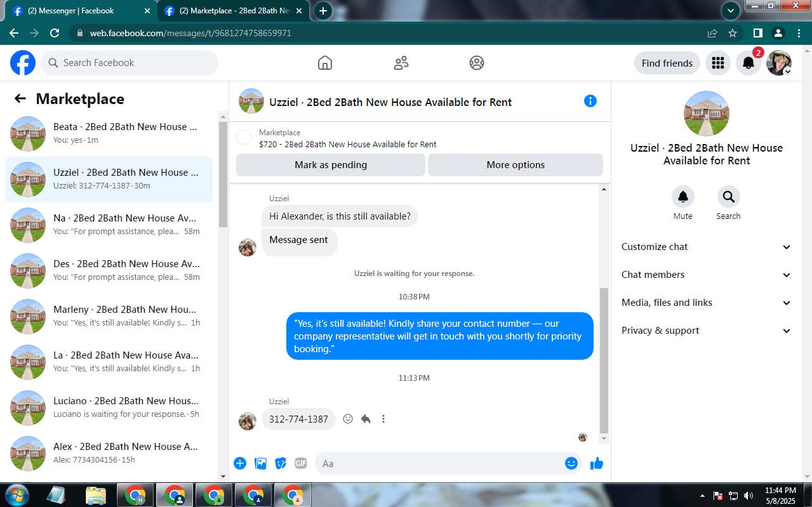Open the Facebook logo home link
Image resolution: width=812 pixels, height=507 pixels.
point(23,63)
